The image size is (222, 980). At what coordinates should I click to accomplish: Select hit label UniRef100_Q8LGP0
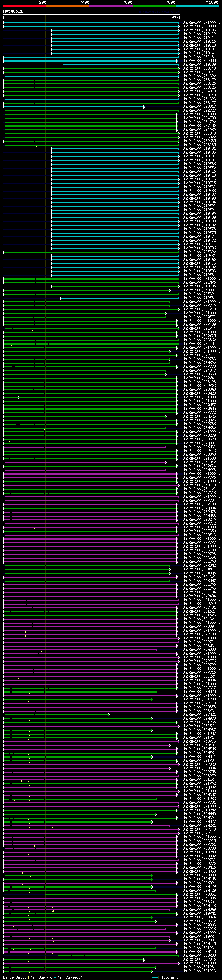click(199, 76)
